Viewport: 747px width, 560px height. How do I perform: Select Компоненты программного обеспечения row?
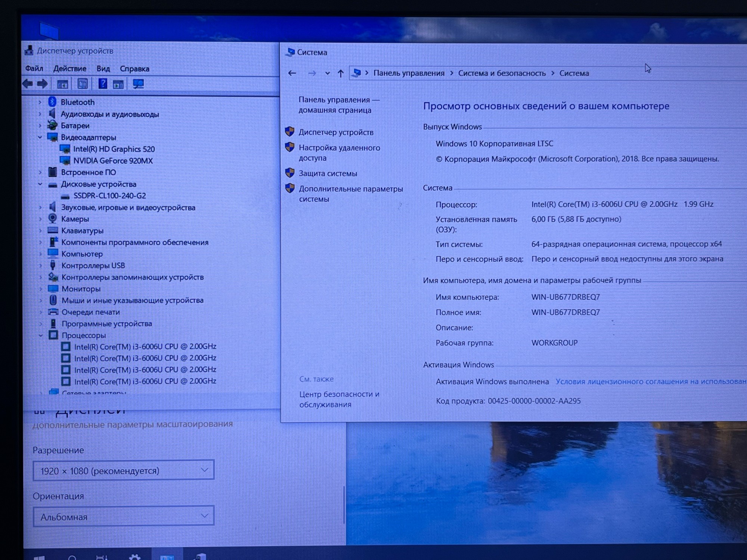[135, 242]
